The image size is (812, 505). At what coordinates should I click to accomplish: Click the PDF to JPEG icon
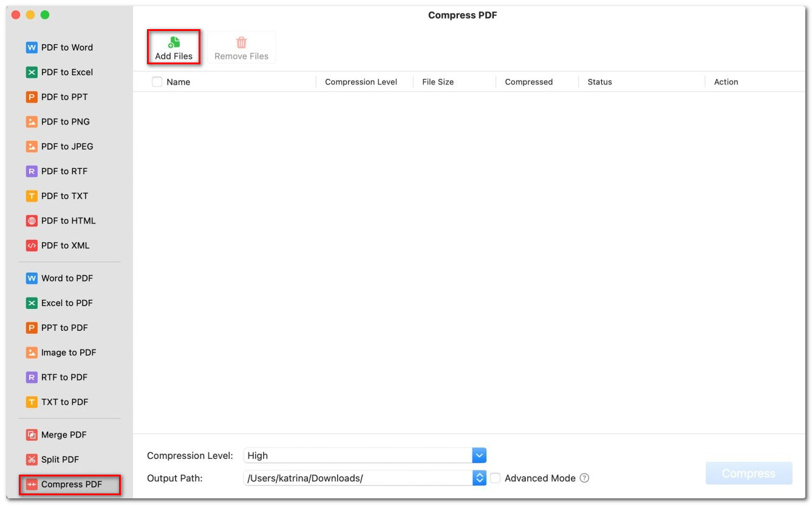(32, 147)
